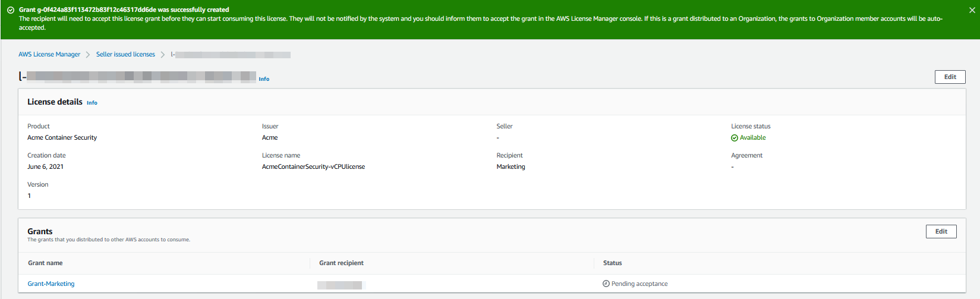Image resolution: width=980 pixels, height=299 pixels.
Task: Select the Pending acceptance status text
Action: [639, 284]
